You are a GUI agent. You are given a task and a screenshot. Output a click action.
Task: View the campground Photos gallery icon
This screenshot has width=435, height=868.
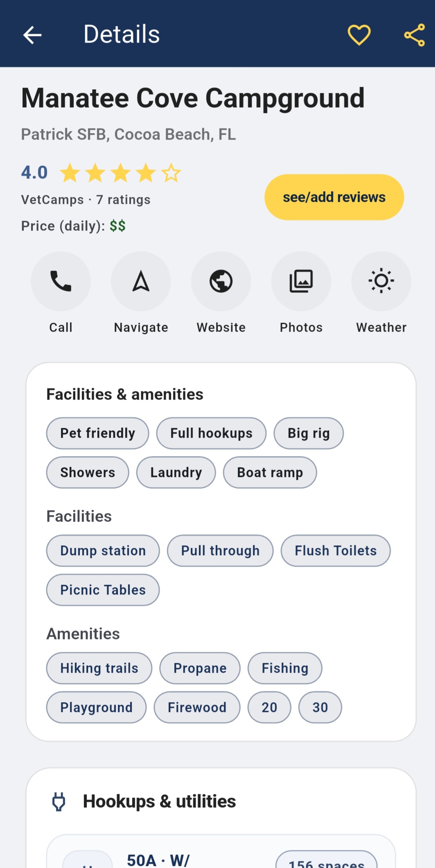point(301,281)
